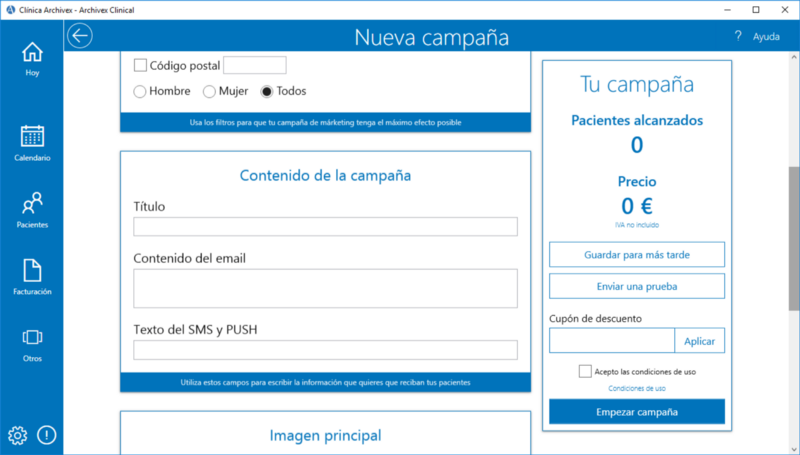Select the Mujer radio option
This screenshot has height=455, width=800.
(x=209, y=91)
